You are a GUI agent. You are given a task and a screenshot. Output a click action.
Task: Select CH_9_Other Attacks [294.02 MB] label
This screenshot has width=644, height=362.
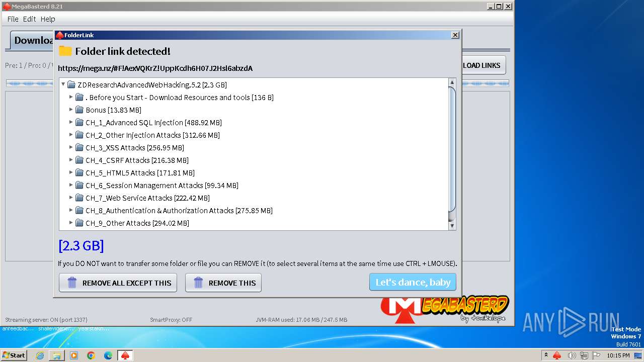pyautogui.click(x=137, y=223)
